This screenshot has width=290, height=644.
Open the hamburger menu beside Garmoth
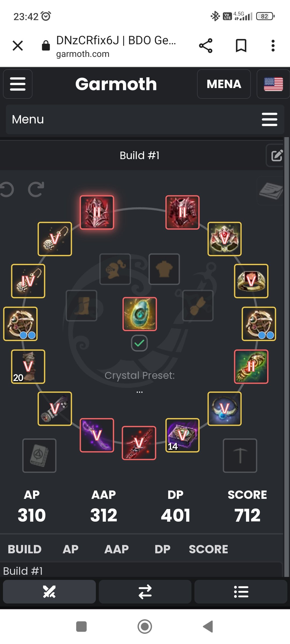[18, 84]
